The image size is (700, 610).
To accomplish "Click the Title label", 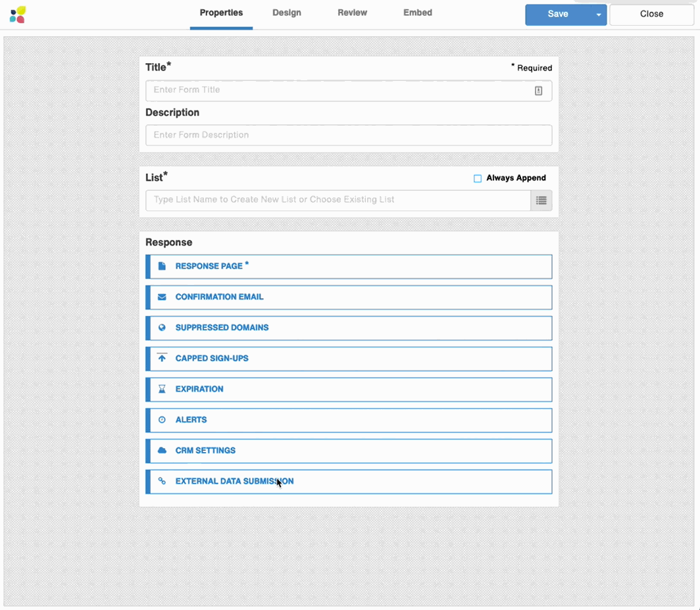I will [158, 67].
